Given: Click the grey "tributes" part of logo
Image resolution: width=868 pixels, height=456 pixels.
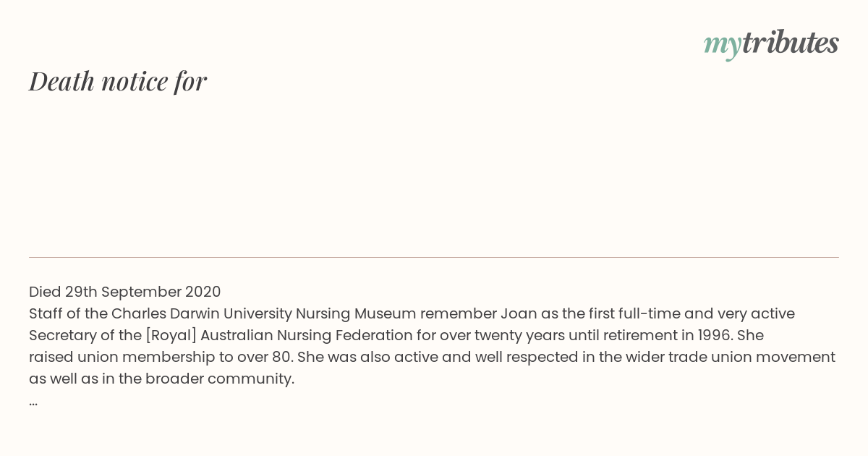Looking at the screenshot, I should click(791, 42).
